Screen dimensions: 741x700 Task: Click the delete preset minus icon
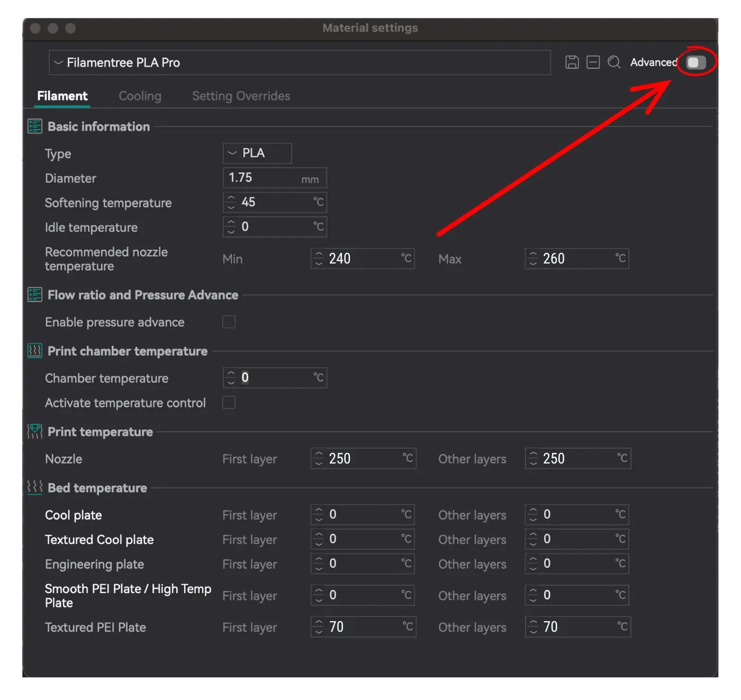click(x=593, y=62)
